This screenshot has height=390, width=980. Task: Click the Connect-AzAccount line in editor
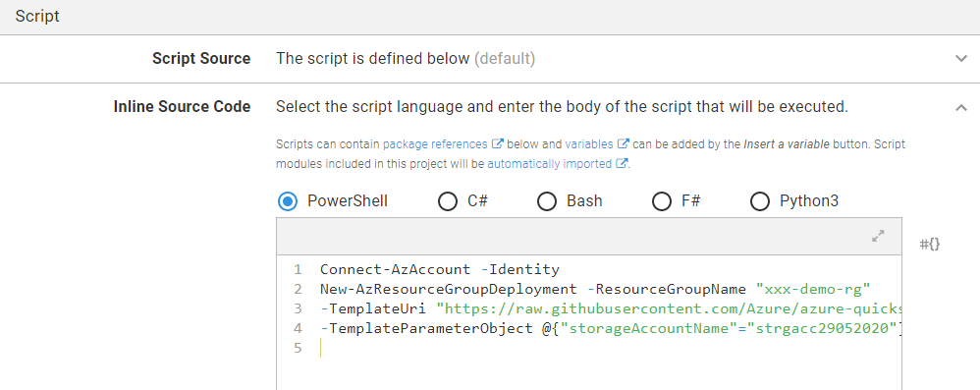click(x=439, y=269)
